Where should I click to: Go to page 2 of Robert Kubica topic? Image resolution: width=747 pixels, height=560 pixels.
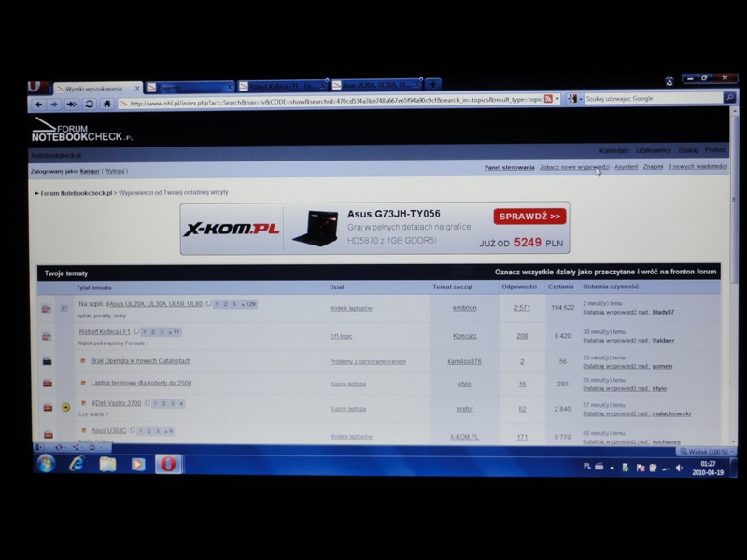[153, 332]
